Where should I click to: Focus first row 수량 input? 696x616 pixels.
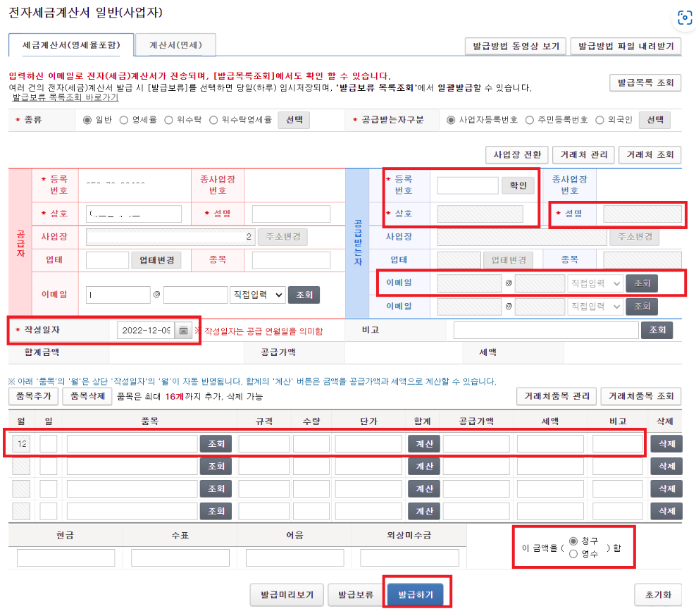tap(311, 444)
